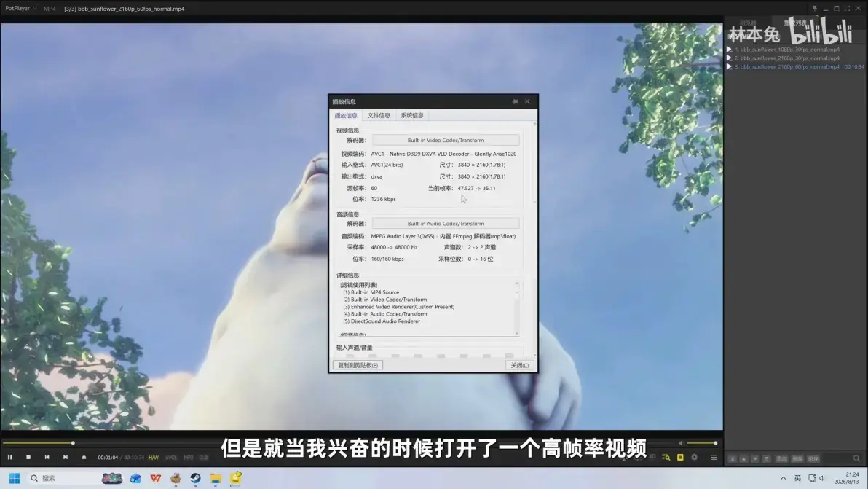This screenshot has width=868, height=489.
Task: Click the playlist 排序 button
Action: 813,459
